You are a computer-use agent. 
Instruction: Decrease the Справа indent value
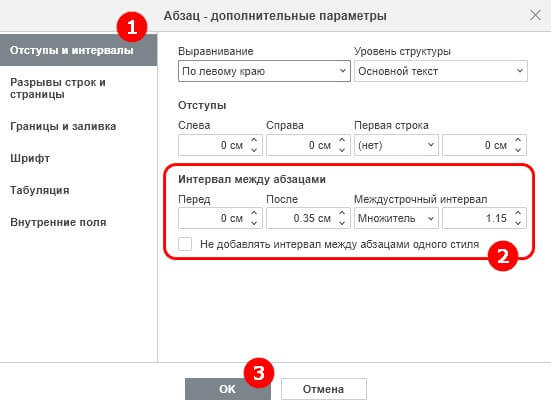[x=342, y=150]
